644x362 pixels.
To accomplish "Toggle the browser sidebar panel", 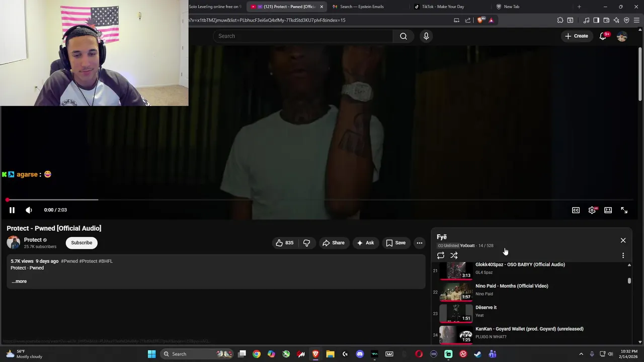I will coord(596,20).
